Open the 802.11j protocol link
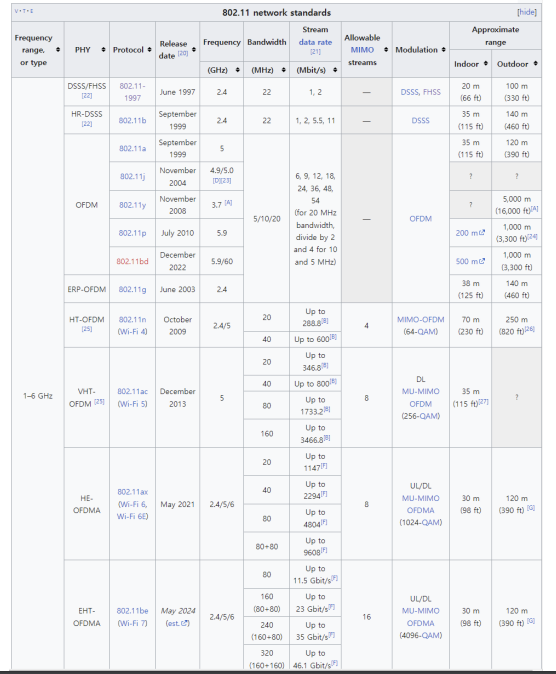 coord(132,176)
